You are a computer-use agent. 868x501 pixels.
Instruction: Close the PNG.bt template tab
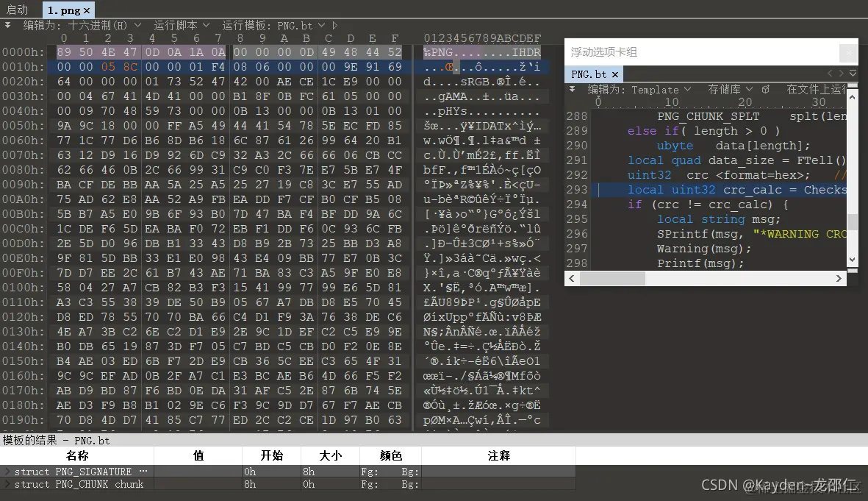pyautogui.click(x=615, y=74)
